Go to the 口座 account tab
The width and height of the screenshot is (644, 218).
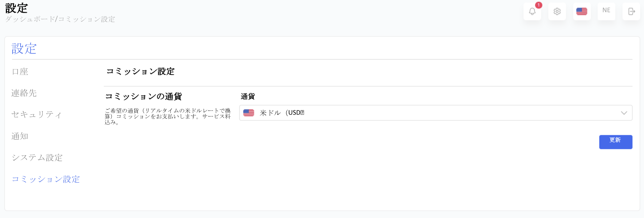click(20, 72)
